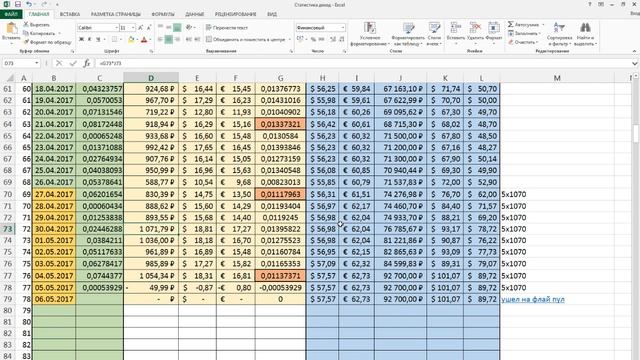Click Copy (Копировать) icon
The width and height of the screenshot is (640, 360).
point(26,33)
